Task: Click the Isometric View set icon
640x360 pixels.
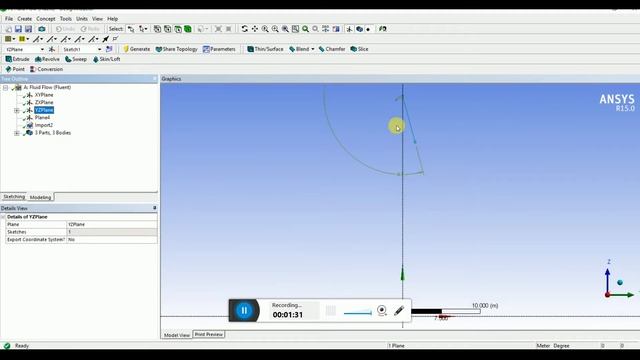Action: [325, 29]
